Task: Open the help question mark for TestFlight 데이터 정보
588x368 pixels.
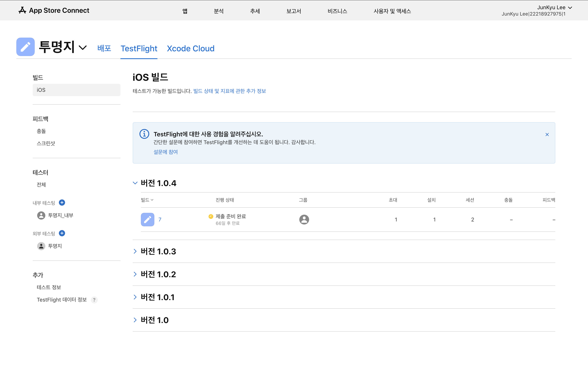Action: 94,300
